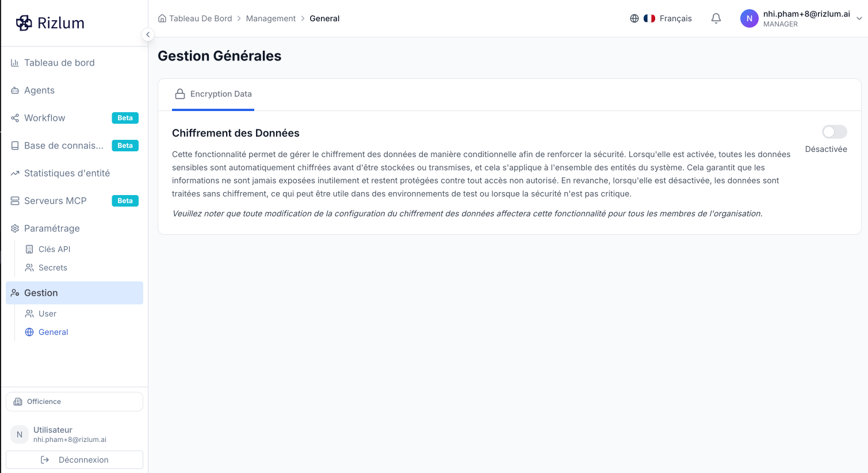Collapse the sidebar with chevron button
This screenshot has width=868, height=473.
point(148,35)
